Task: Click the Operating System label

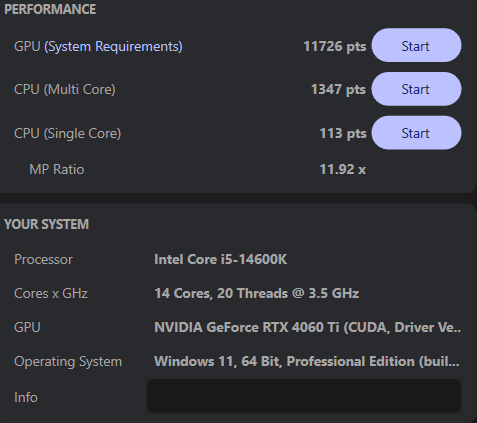Action: click(x=68, y=362)
